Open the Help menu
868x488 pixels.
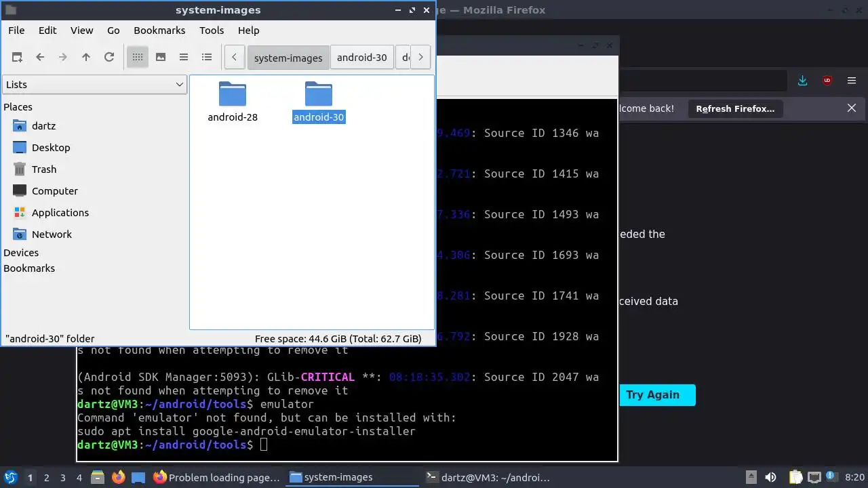tap(249, 30)
